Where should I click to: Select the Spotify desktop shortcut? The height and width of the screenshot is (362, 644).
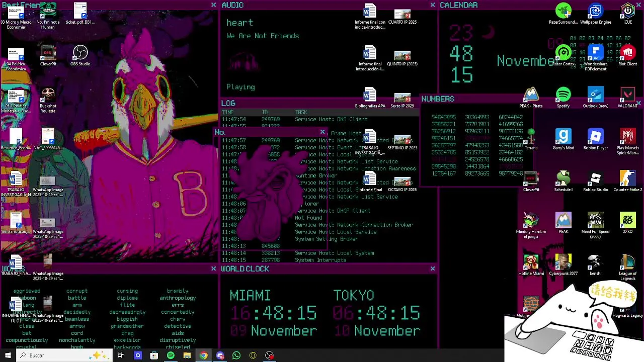(x=563, y=98)
